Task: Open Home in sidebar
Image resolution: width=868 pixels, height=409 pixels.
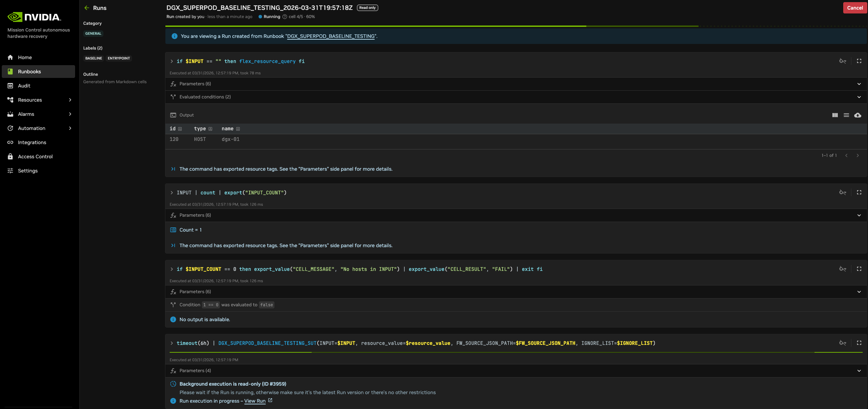Action: 38,57
